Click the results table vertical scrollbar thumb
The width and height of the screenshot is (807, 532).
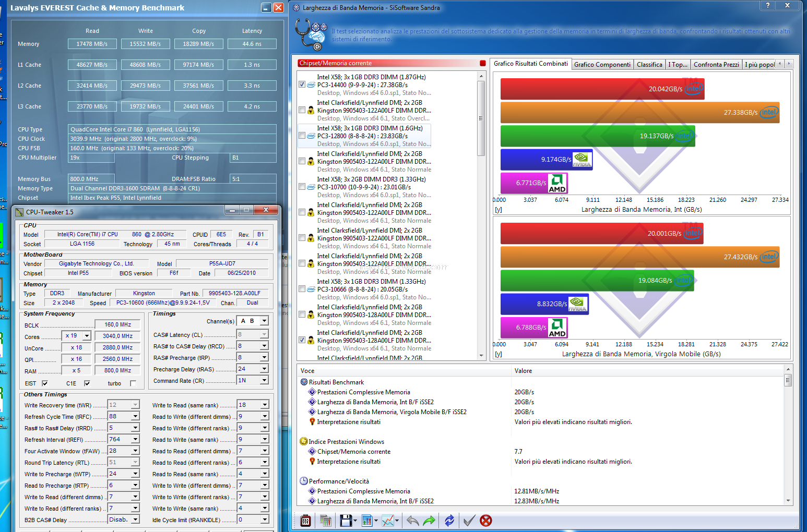788,380
